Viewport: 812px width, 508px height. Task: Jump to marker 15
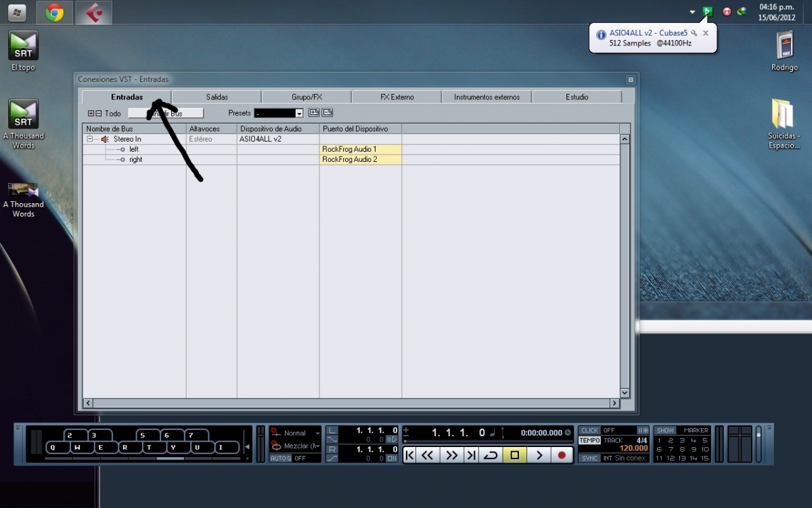point(704,459)
